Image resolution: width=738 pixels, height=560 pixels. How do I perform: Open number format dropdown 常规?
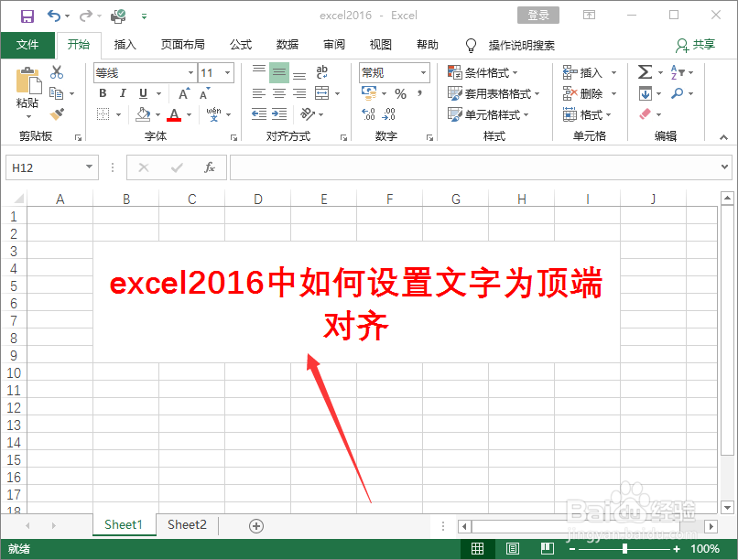(423, 73)
